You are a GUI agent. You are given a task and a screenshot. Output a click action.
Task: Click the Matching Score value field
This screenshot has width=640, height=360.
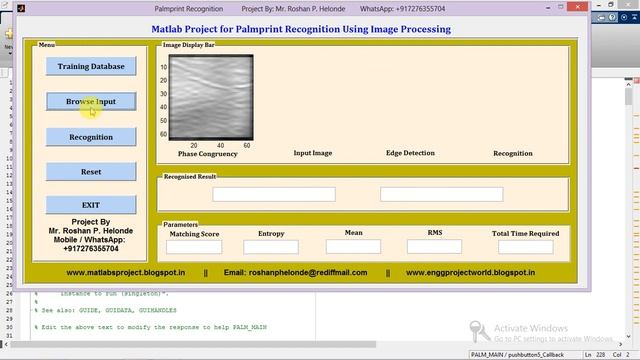click(x=194, y=247)
